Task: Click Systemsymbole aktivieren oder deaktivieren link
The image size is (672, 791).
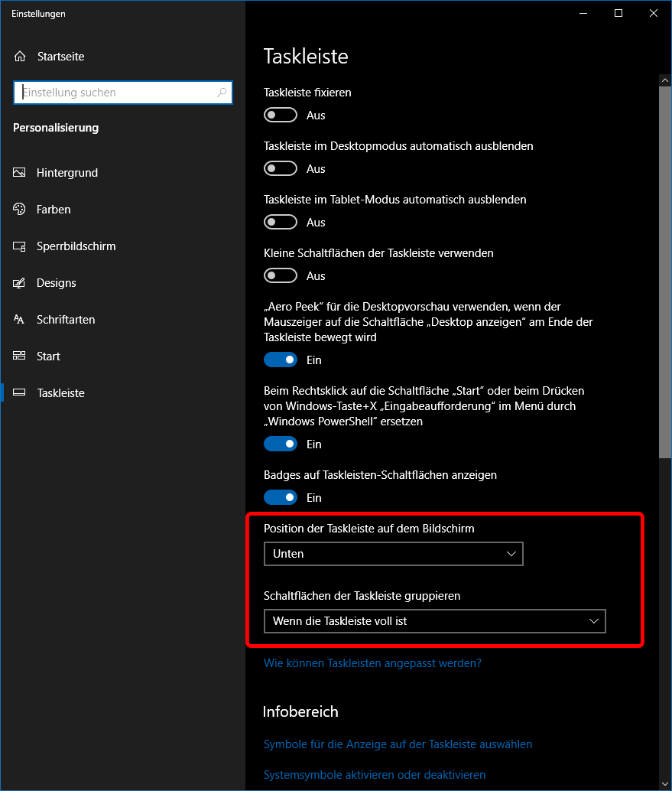Action: [374, 775]
